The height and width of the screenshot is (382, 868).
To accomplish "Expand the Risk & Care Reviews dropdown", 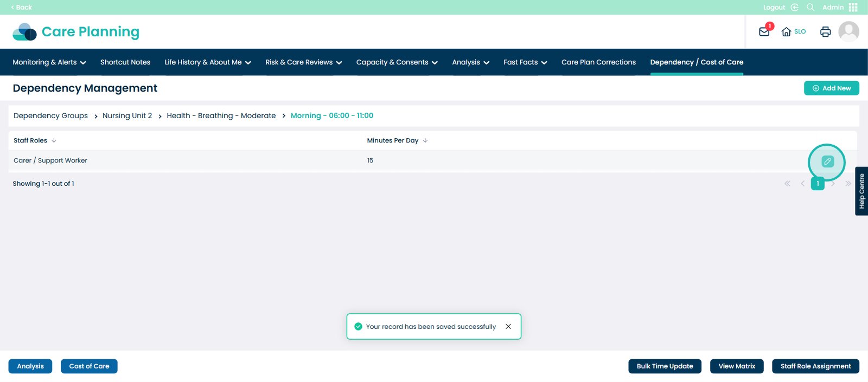I will pyautogui.click(x=303, y=62).
